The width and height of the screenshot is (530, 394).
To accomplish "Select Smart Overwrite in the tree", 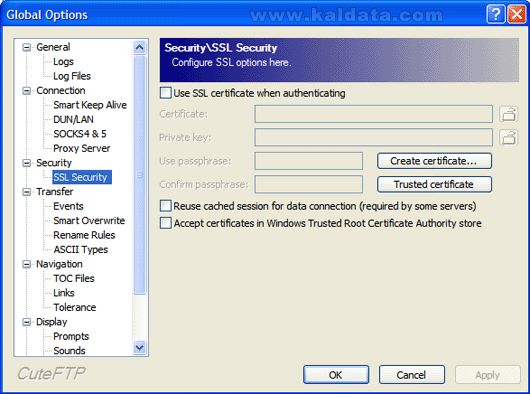I will point(89,221).
